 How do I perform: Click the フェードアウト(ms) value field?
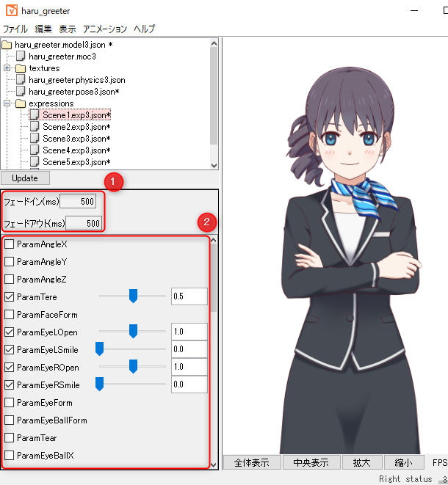(84, 223)
